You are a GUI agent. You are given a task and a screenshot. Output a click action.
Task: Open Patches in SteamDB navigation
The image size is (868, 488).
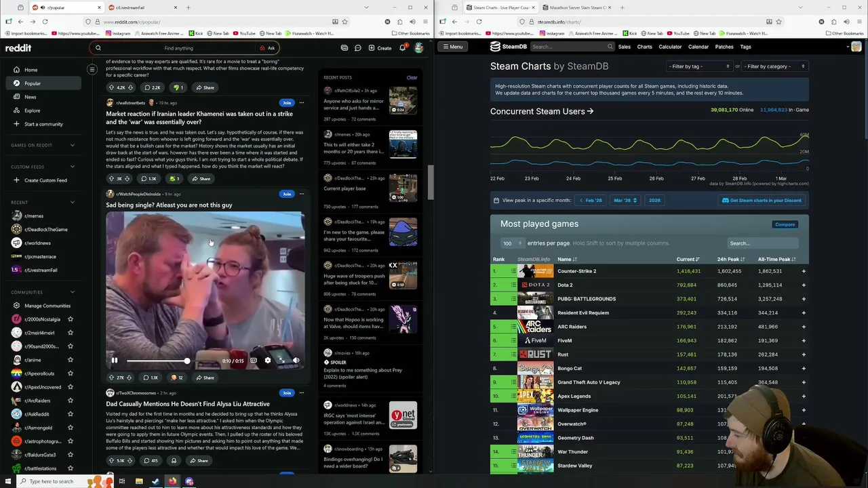(724, 47)
